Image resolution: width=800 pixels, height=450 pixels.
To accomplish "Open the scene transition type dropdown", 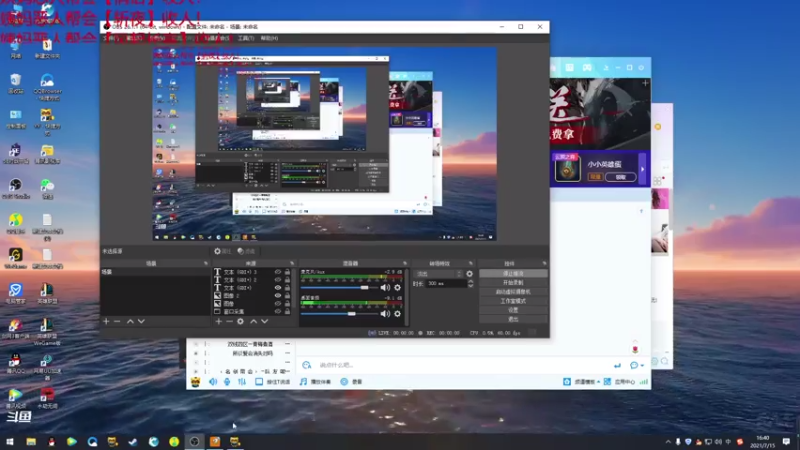I will coord(438,274).
